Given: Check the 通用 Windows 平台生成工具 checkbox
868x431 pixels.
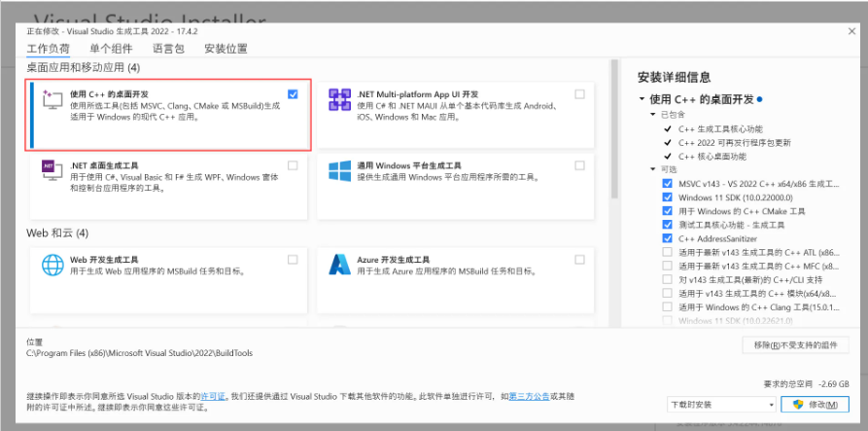Looking at the screenshot, I should click(579, 165).
